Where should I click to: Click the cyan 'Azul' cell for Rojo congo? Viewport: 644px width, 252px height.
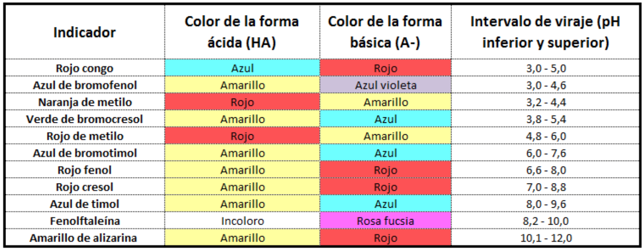click(242, 68)
